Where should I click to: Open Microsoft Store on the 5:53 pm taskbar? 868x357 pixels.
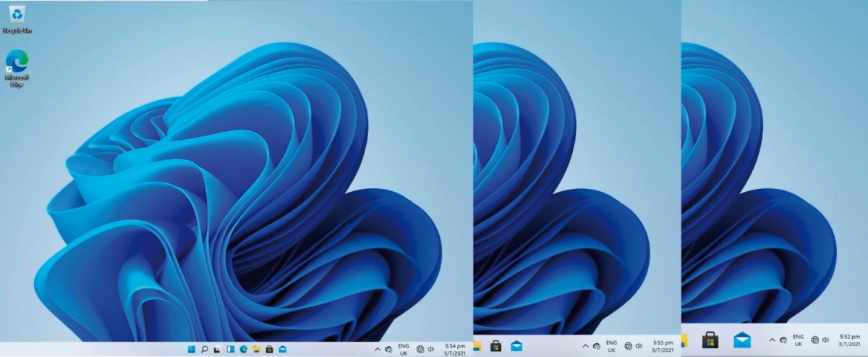click(495, 346)
